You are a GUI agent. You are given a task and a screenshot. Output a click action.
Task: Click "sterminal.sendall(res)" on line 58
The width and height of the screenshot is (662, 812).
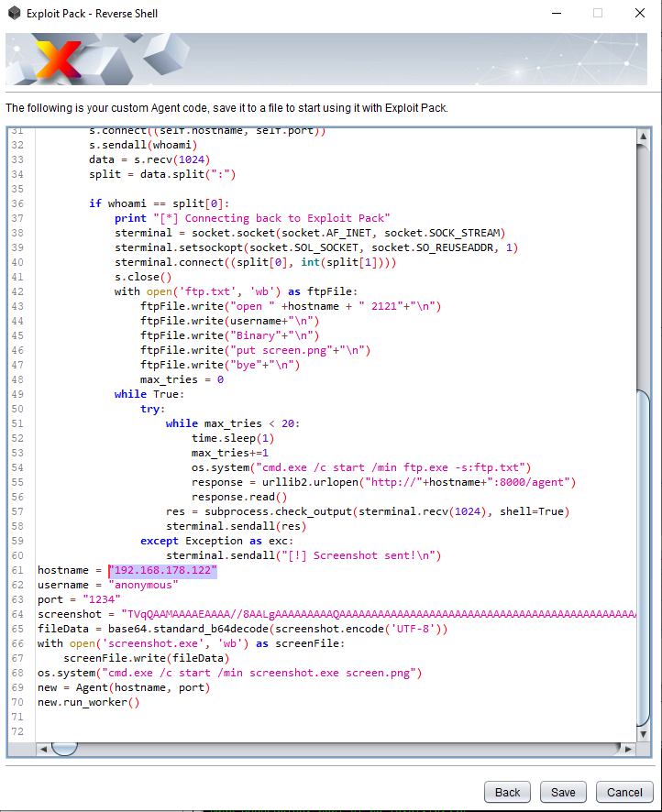(237, 526)
